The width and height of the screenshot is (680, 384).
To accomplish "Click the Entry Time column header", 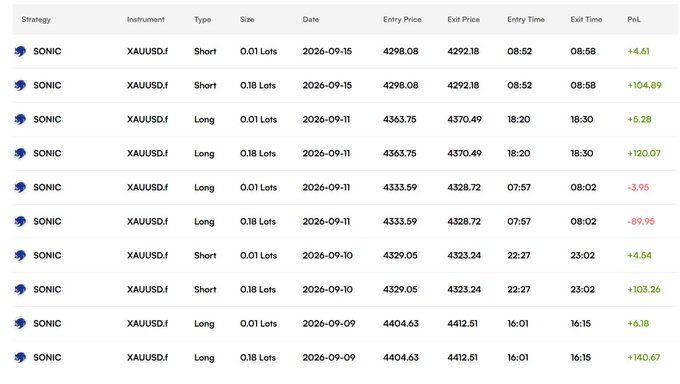I will click(x=526, y=20).
